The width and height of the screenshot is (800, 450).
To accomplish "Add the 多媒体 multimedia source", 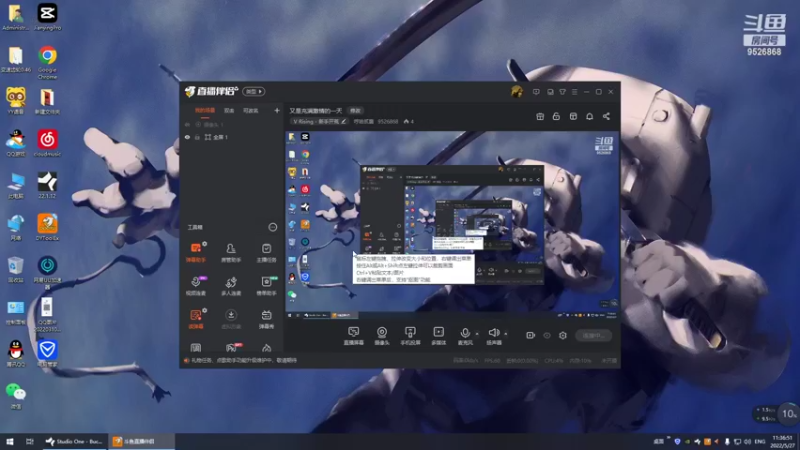I will tap(438, 336).
